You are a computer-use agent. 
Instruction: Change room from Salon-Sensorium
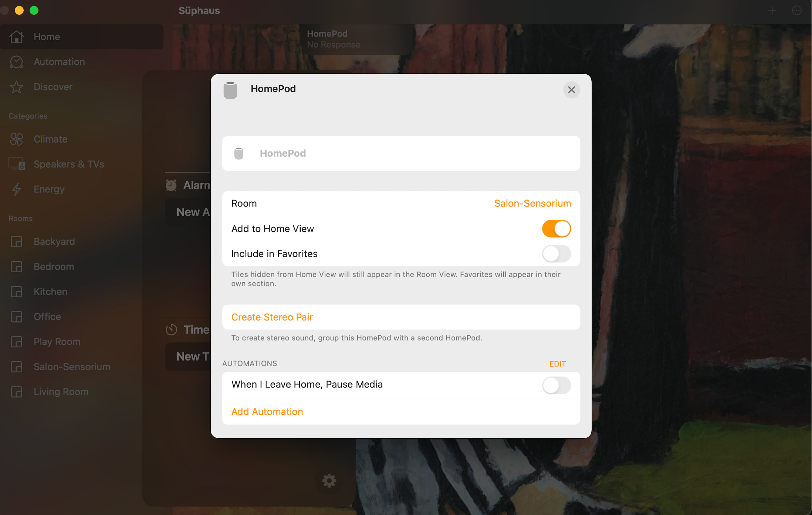(532, 204)
